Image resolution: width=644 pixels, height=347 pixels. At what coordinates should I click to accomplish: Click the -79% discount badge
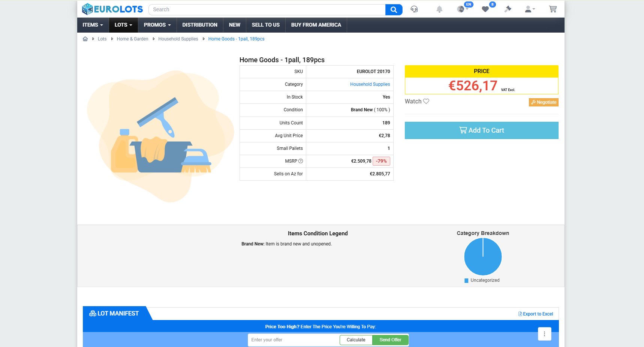click(381, 161)
